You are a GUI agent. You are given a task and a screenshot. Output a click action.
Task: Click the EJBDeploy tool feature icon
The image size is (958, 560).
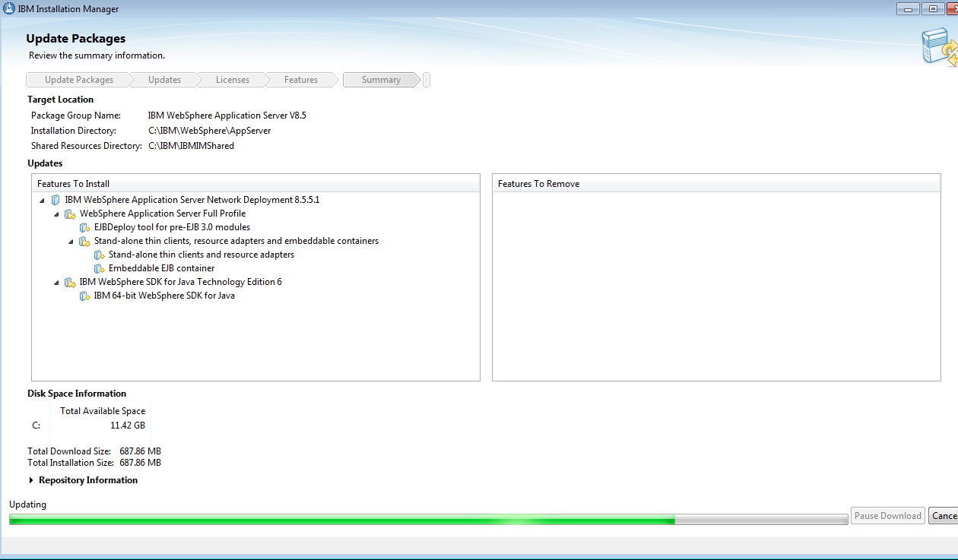(84, 227)
